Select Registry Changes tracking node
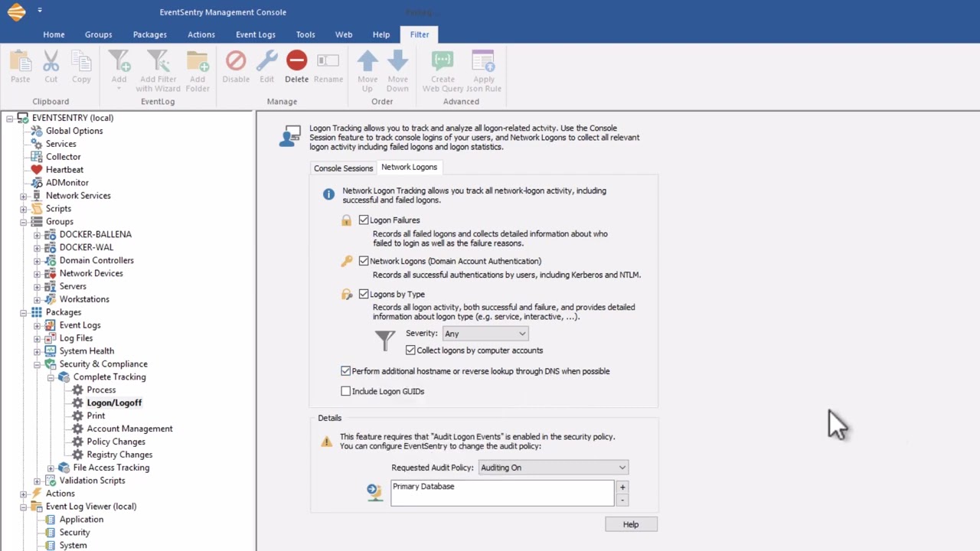Viewport: 980px width, 551px height. (x=119, y=455)
